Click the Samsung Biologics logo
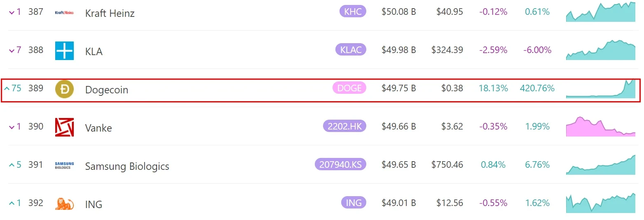Viewport: 644px width, 220px height. pos(64,165)
